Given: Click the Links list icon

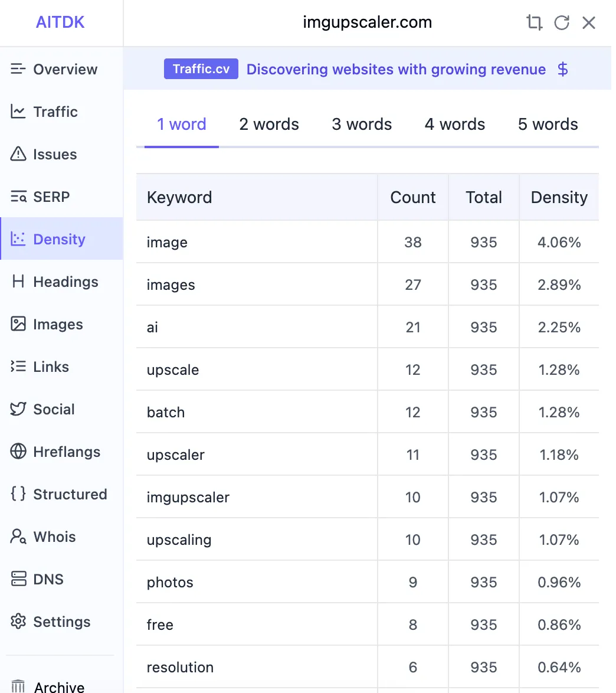Looking at the screenshot, I should click(x=18, y=367).
